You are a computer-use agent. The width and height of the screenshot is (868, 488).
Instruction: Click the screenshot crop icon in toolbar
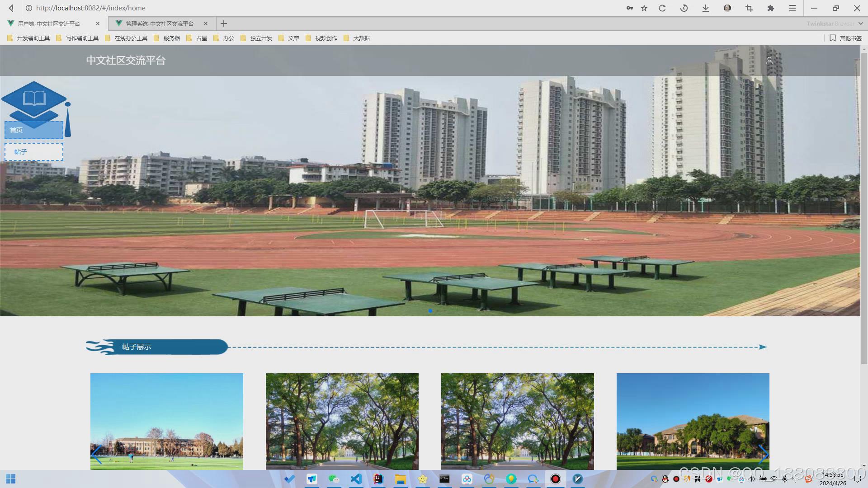click(x=749, y=8)
